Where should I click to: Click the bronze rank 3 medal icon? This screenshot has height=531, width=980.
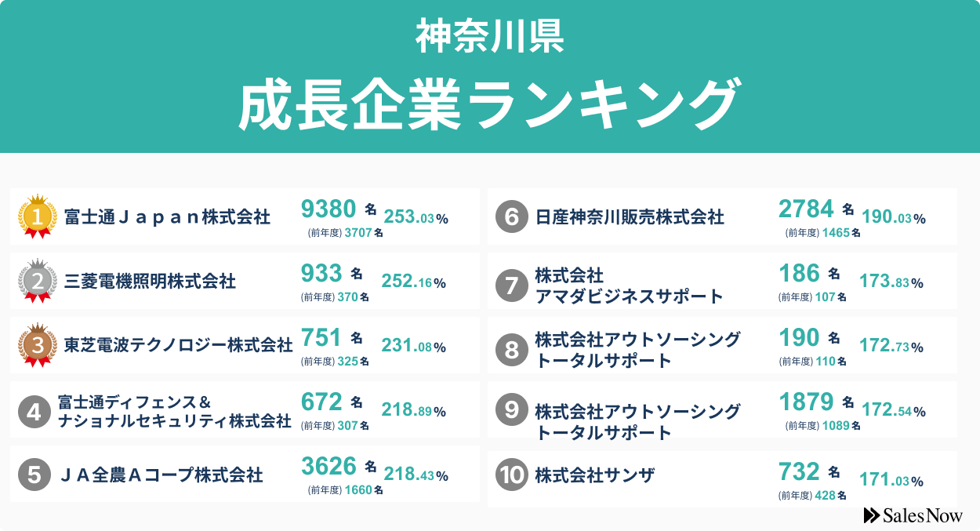[x=37, y=344]
